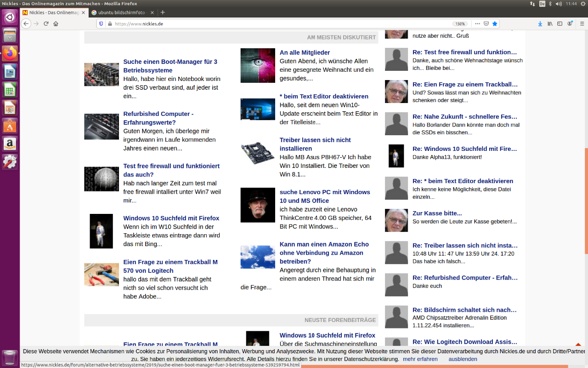Image resolution: width=588 pixels, height=368 pixels.
Task: Open 'Re: Bildschirm schaltet sich nach…' reply
Action: [464, 310]
